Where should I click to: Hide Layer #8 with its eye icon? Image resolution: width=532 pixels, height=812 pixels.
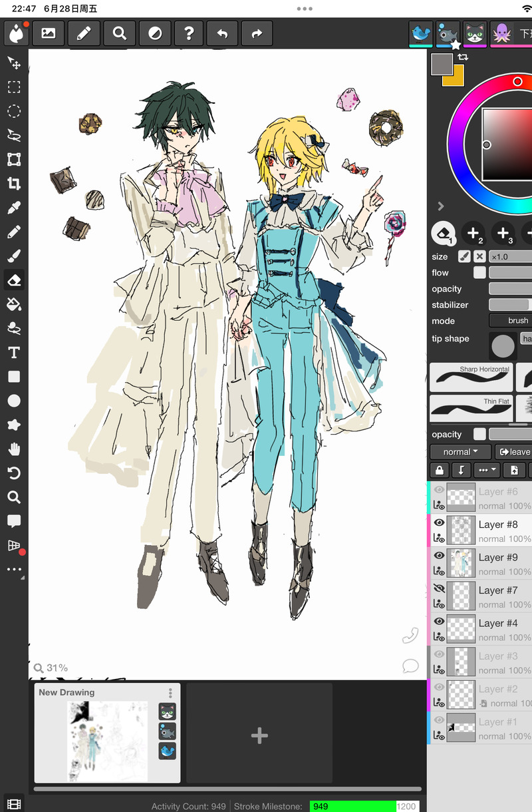[440, 521]
